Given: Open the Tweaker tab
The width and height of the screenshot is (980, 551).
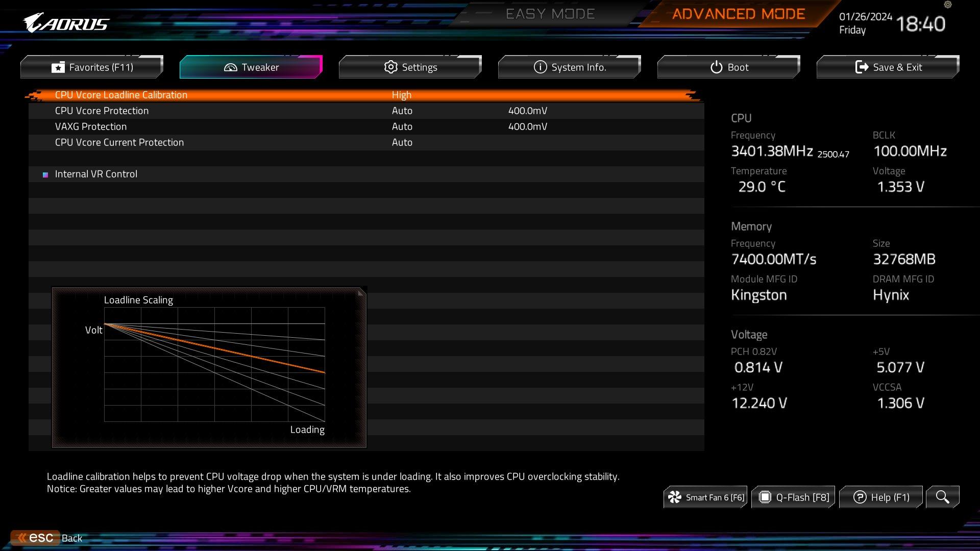Looking at the screenshot, I should [x=251, y=67].
